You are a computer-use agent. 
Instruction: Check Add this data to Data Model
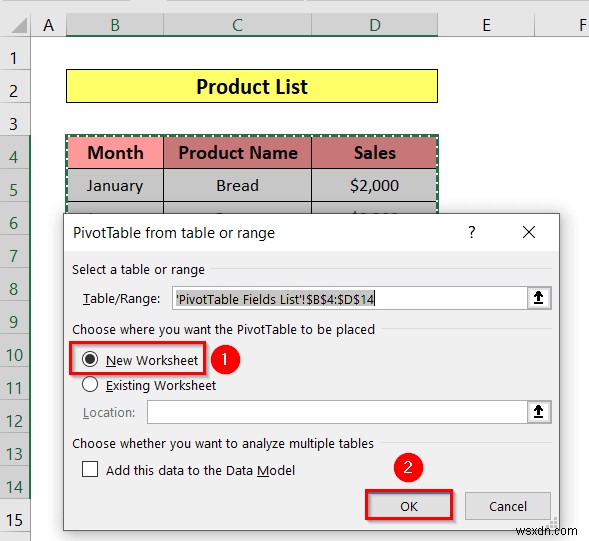click(x=90, y=469)
